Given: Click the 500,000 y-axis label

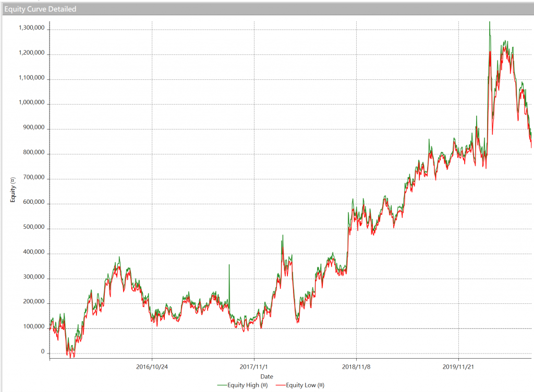Looking at the screenshot, I should coord(34,229).
